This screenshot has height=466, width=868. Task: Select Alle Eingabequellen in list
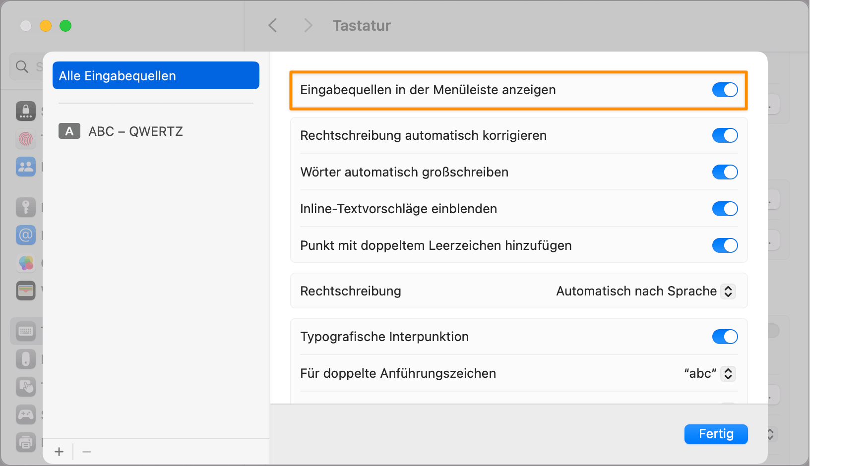(x=156, y=76)
